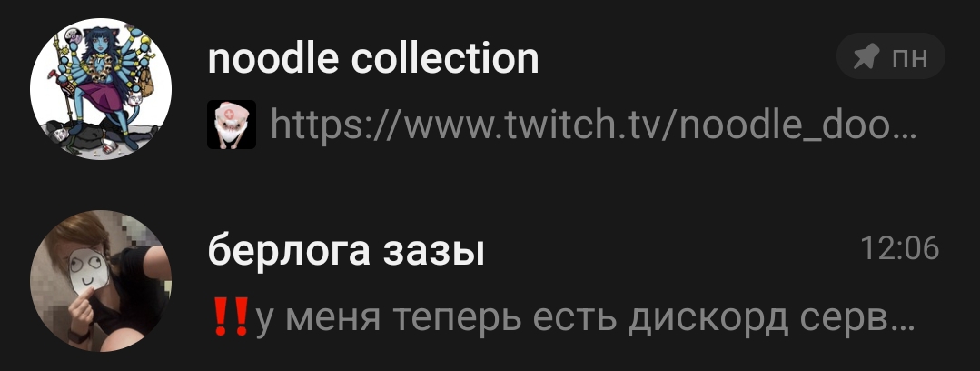Viewport: 980px width, 371px height.
Task: Select the pinned пн badge
Action: tap(891, 56)
